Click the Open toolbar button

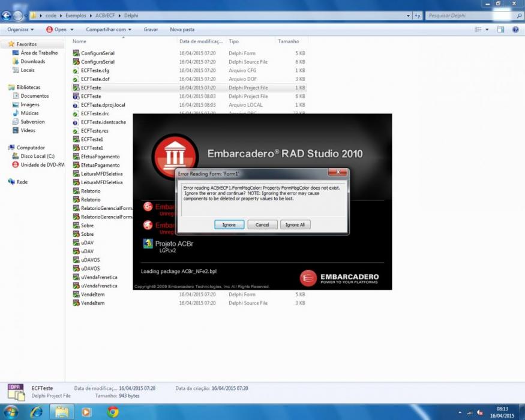coord(56,29)
